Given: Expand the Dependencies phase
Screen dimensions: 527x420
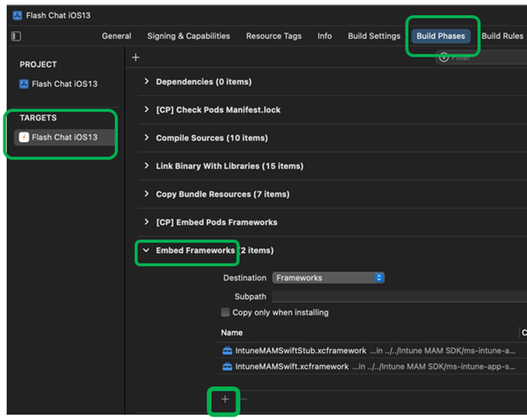Looking at the screenshot, I should [146, 81].
